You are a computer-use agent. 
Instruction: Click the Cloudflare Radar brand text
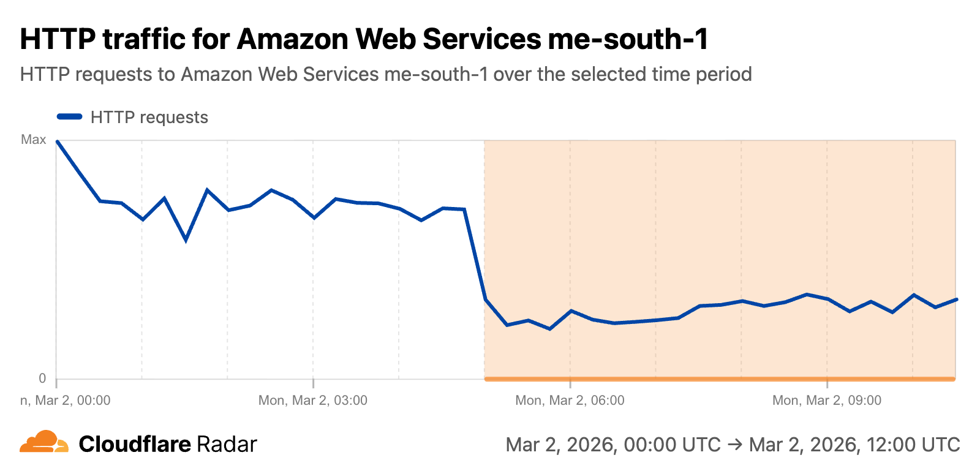point(168,444)
